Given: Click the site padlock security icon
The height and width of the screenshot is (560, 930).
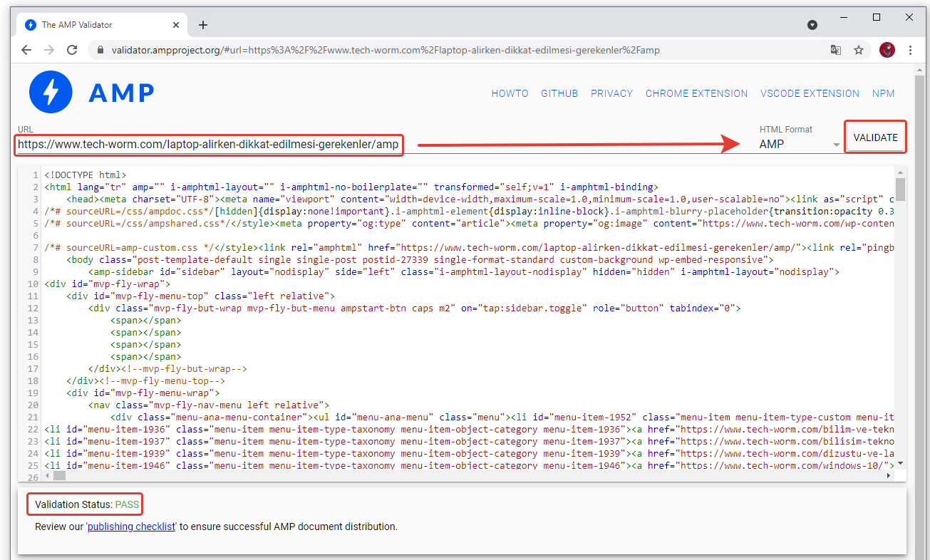Looking at the screenshot, I should (x=100, y=51).
